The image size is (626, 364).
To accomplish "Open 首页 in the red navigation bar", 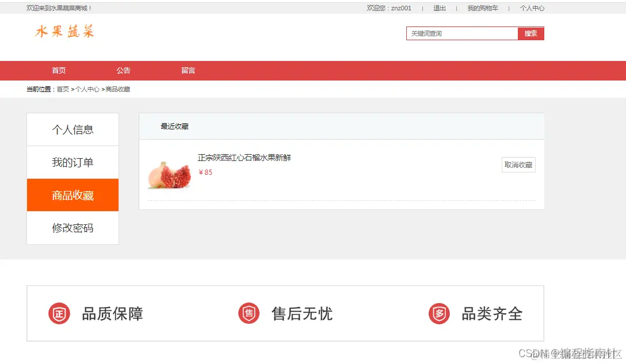I will pos(59,71).
